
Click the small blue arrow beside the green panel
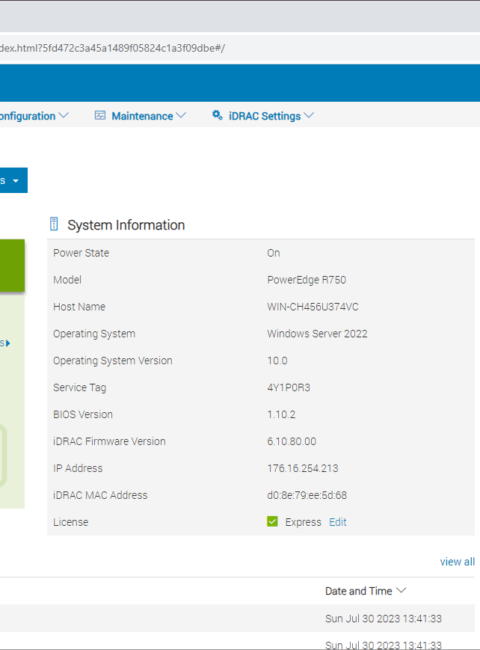point(8,343)
